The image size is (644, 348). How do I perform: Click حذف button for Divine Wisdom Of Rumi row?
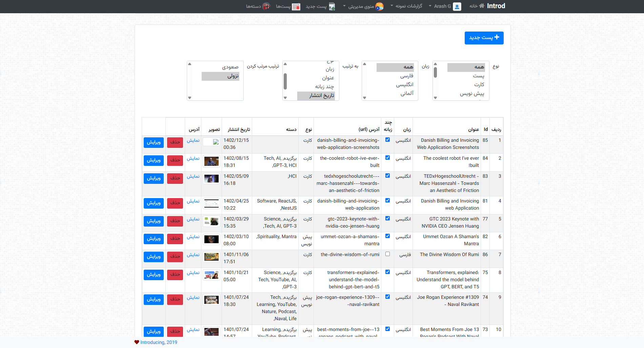click(175, 257)
